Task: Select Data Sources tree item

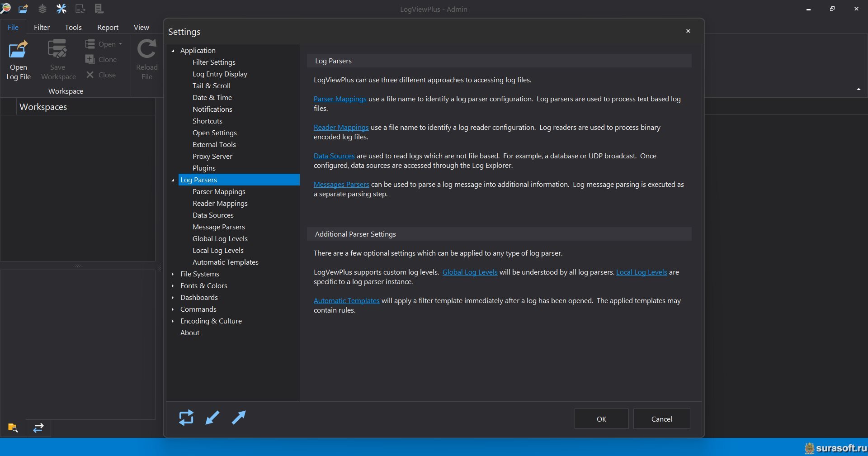Action: (213, 215)
